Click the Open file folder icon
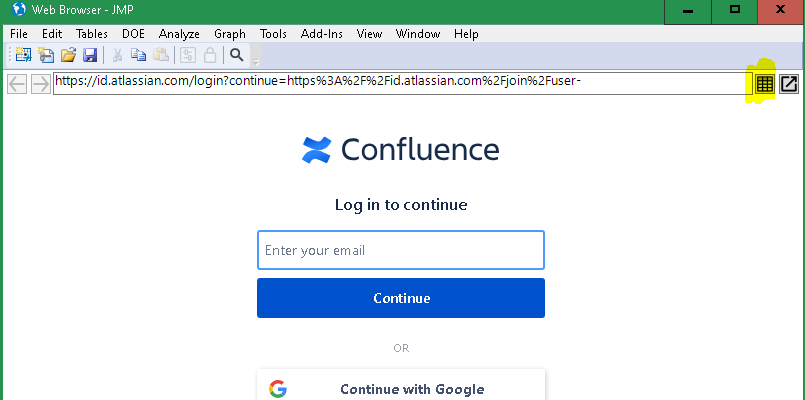805x400 pixels. tap(68, 55)
